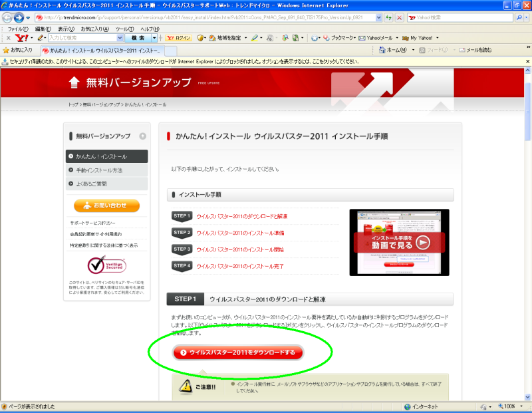Click 地域を指定 on the Yahoo toolbar

[225, 38]
